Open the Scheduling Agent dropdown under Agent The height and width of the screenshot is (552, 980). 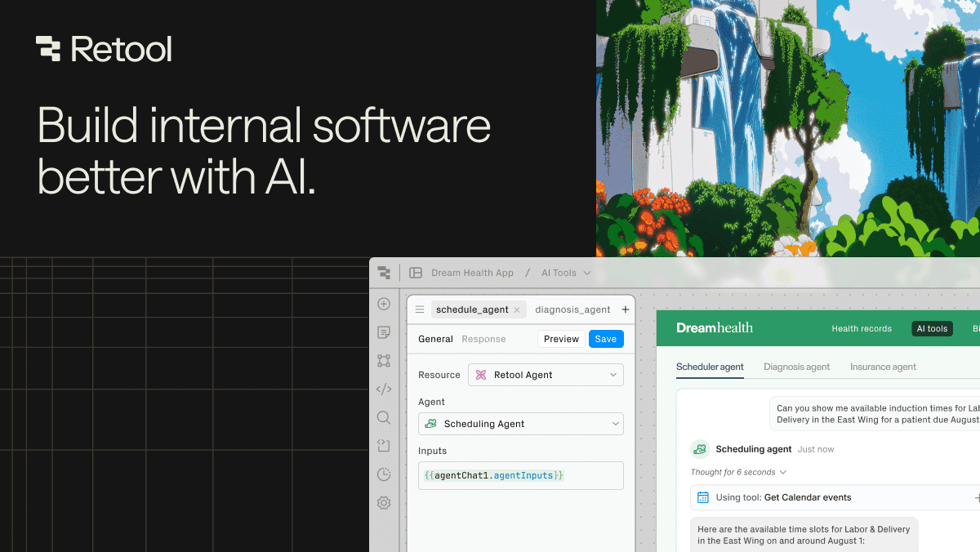pyautogui.click(x=520, y=424)
